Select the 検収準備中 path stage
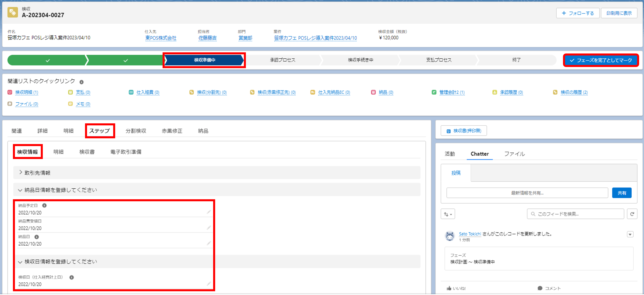644x295 pixels. 205,60
